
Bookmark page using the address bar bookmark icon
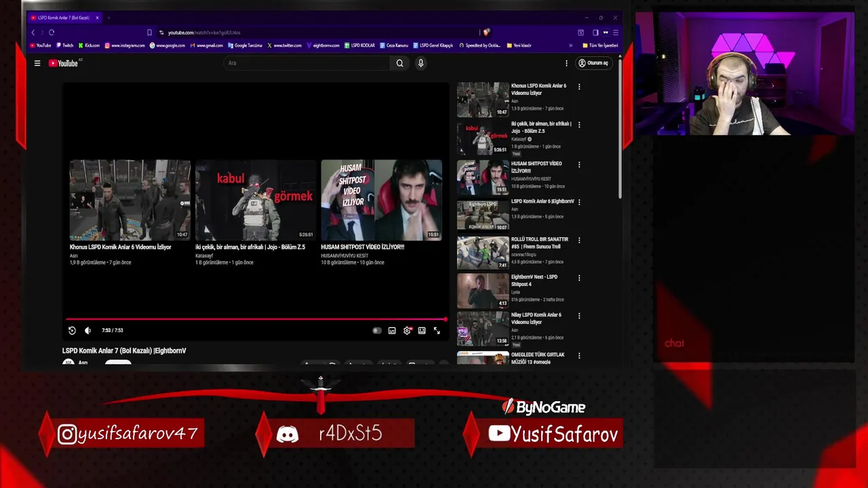tap(149, 33)
